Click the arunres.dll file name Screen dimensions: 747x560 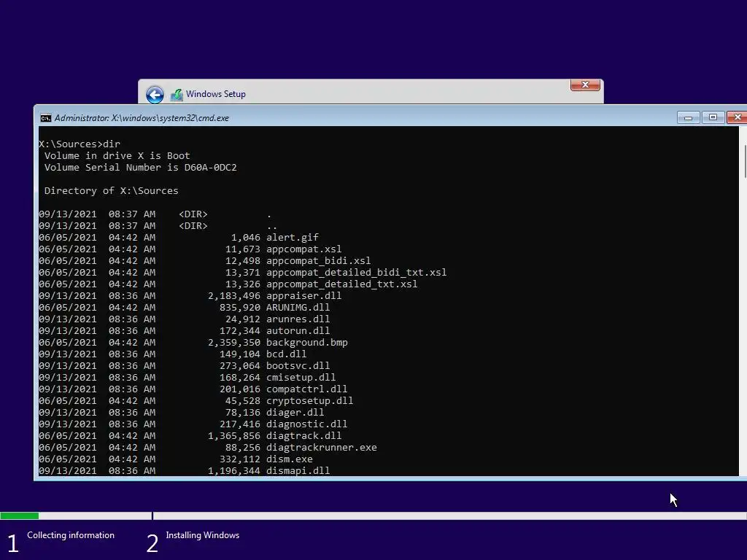298,319
